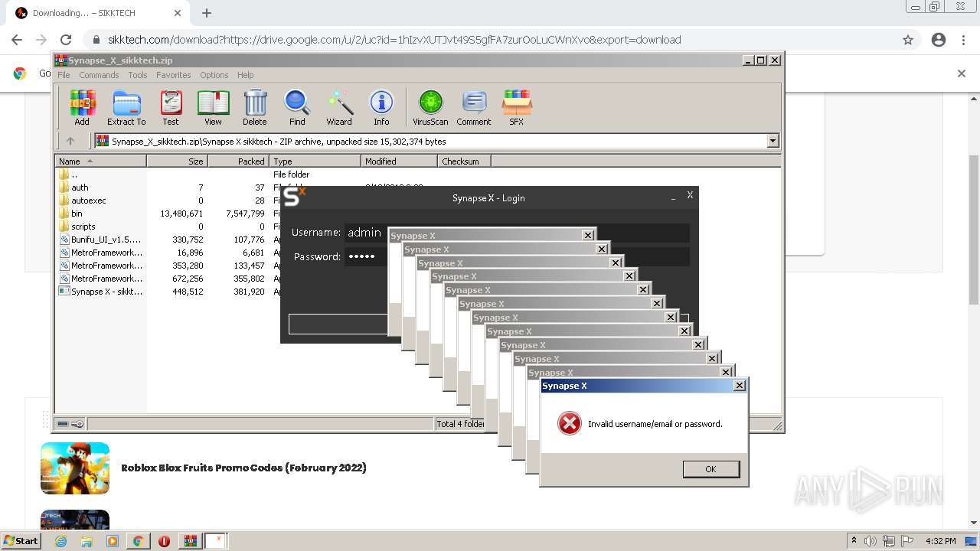Viewport: 980px width, 551px height.
Task: Open the Windows Start menu
Action: click(x=21, y=540)
